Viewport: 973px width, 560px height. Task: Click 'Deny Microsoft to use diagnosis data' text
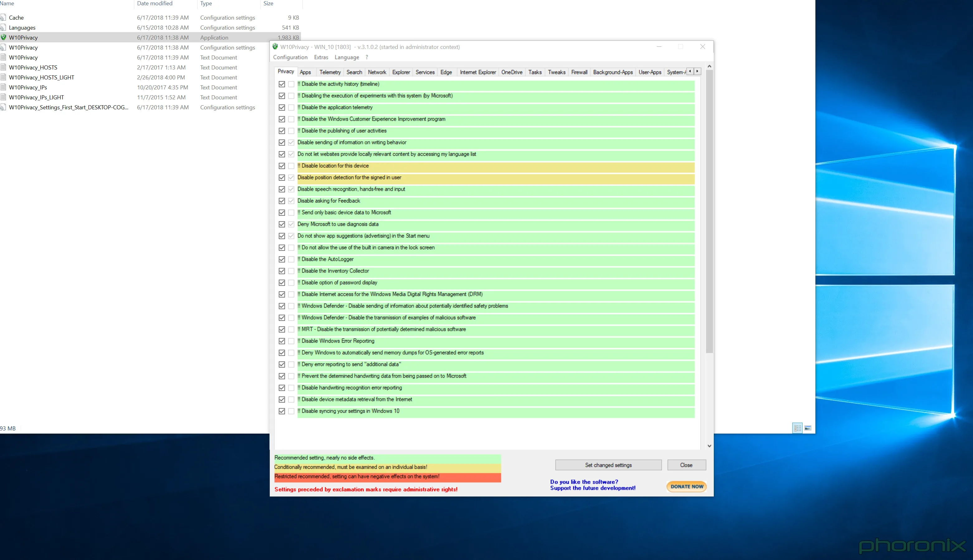(338, 224)
